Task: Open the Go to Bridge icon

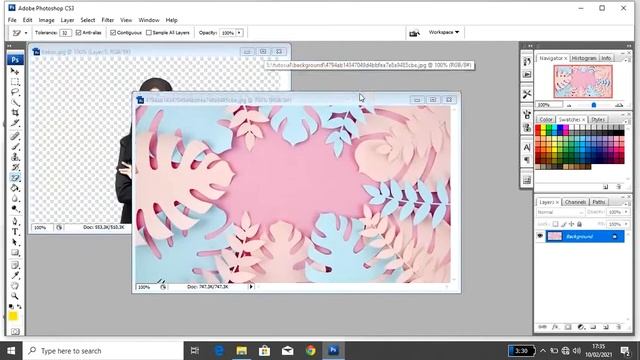Action: [414, 33]
